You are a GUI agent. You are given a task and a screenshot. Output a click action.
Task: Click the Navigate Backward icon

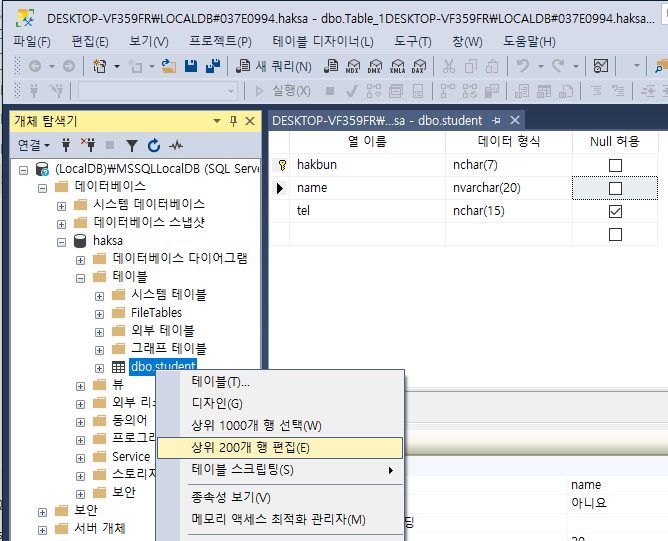tap(35, 66)
